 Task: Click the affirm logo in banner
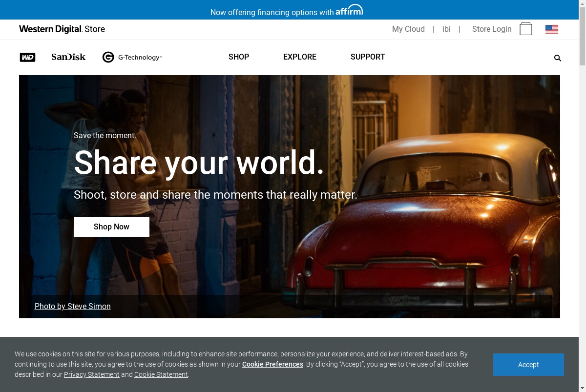pos(349,10)
